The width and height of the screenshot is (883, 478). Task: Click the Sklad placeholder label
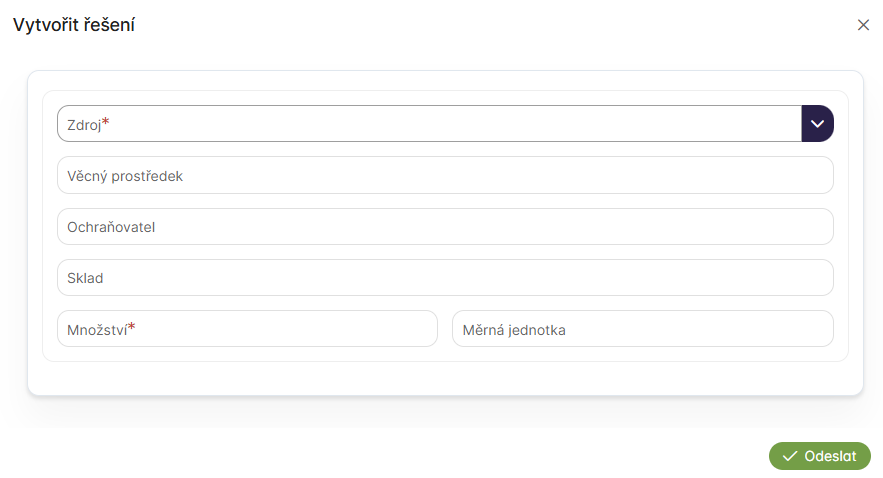pyautogui.click(x=85, y=278)
